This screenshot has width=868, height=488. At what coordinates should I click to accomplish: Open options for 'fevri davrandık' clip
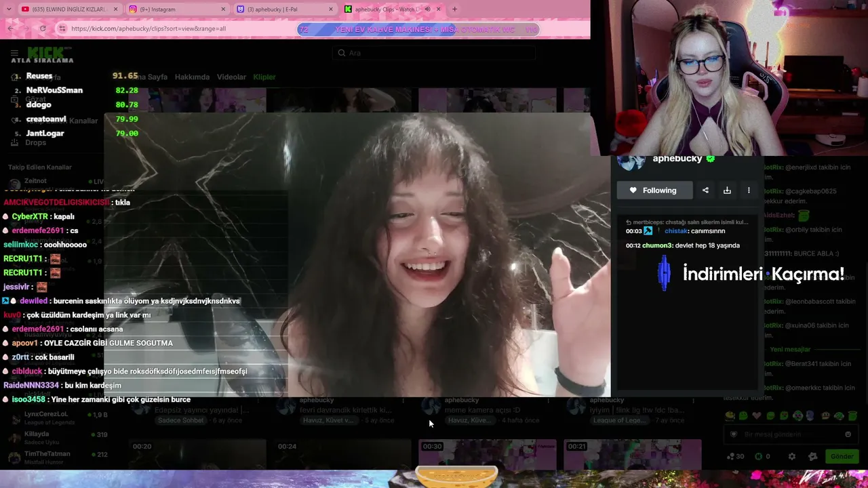coord(403,401)
